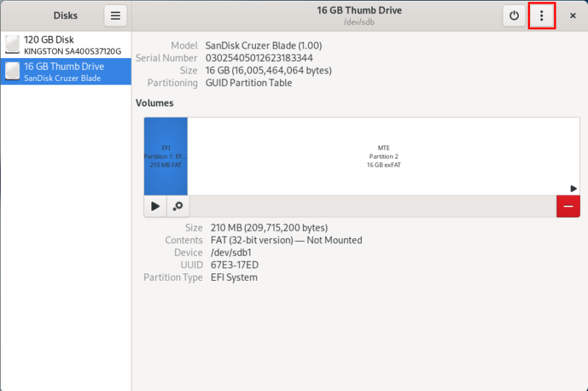Open the drive options three-dot menu
The width and height of the screenshot is (588, 391).
tap(542, 15)
